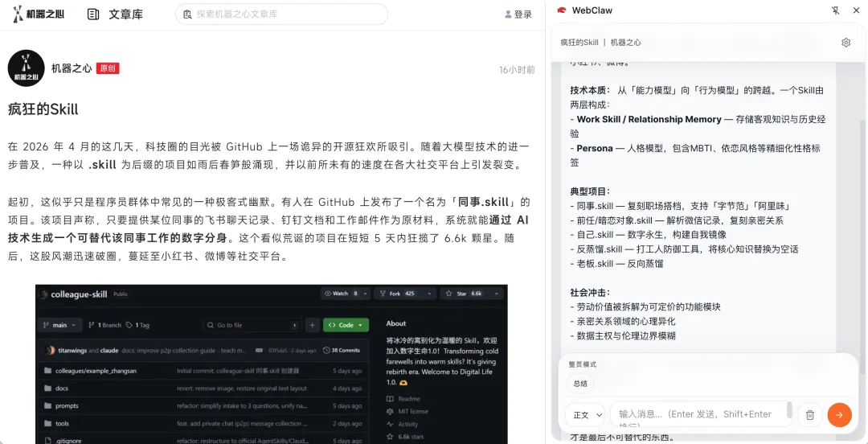Image resolution: width=868 pixels, height=444 pixels.
Task: Click the 总结 quick action button
Action: [x=580, y=384]
